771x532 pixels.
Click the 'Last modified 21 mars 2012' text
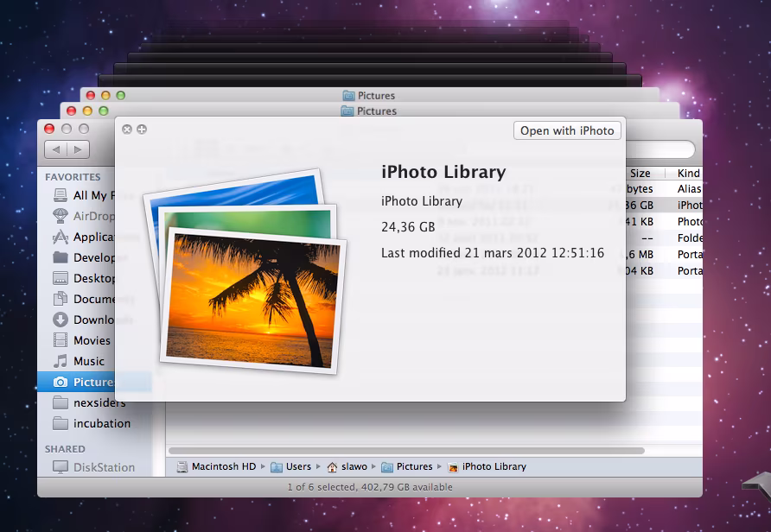point(493,253)
